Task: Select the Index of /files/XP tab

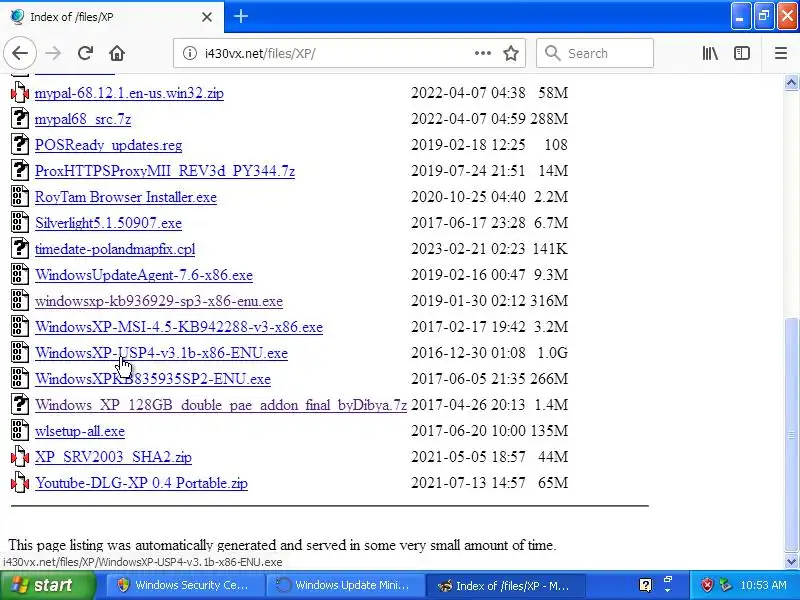Action: (x=112, y=17)
